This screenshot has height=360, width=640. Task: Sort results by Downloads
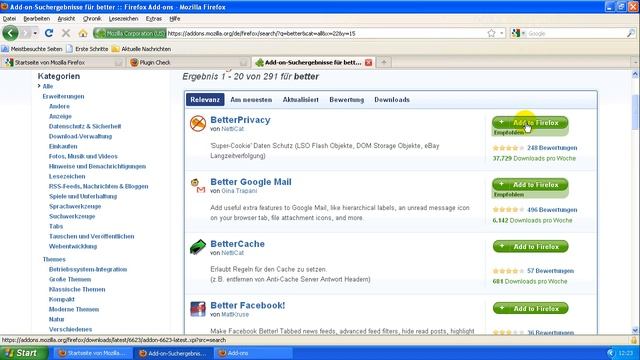pyautogui.click(x=392, y=100)
